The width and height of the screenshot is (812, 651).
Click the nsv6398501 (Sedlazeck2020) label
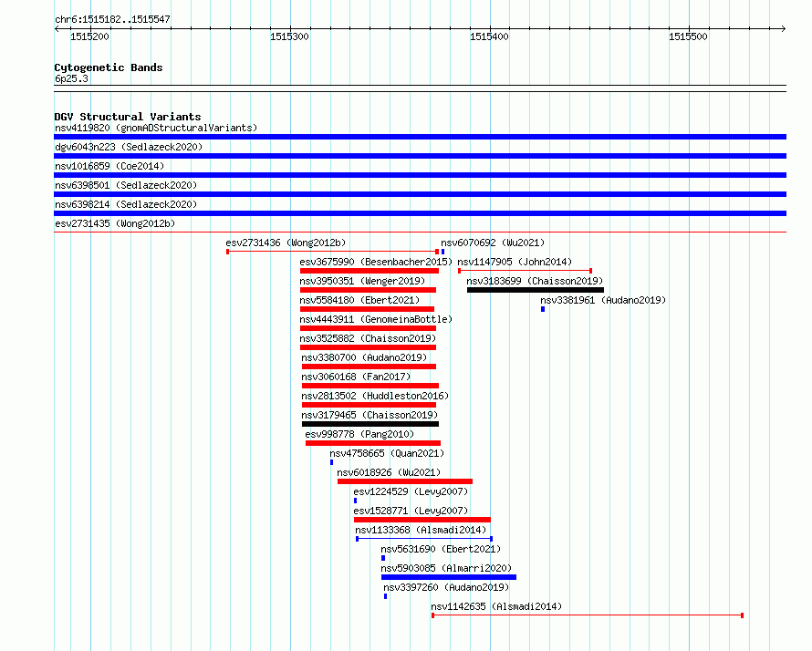126,185
